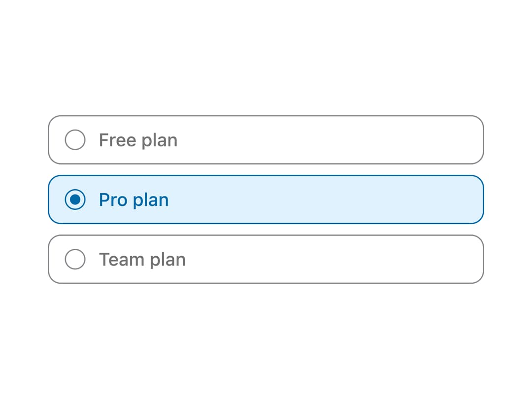Click the "Team plan" text label
Screen dimensions: 532x399
coord(142,260)
